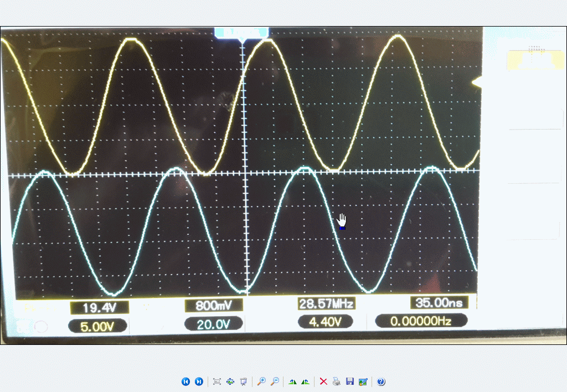Open the image for editing
Image resolution: width=567 pixels, height=392 pixels.
coord(363,381)
